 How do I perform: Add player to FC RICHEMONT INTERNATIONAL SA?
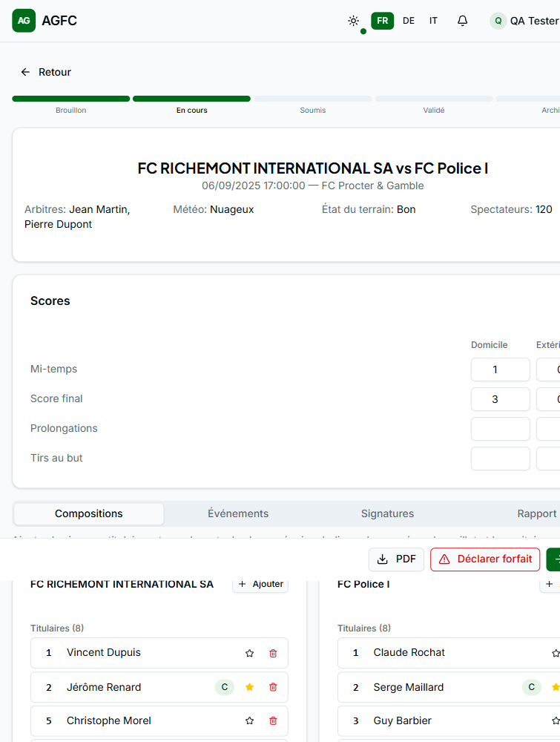click(260, 585)
